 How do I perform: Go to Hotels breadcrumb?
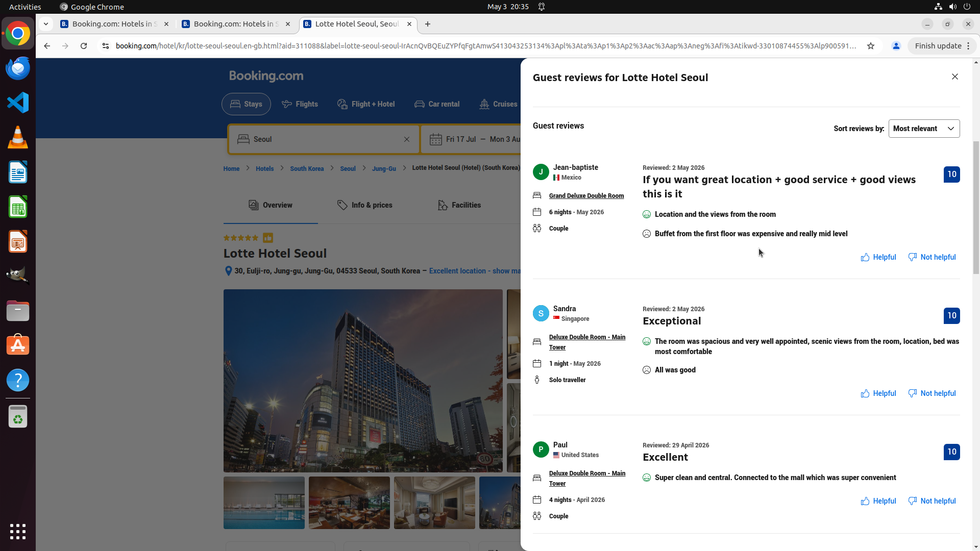click(264, 168)
